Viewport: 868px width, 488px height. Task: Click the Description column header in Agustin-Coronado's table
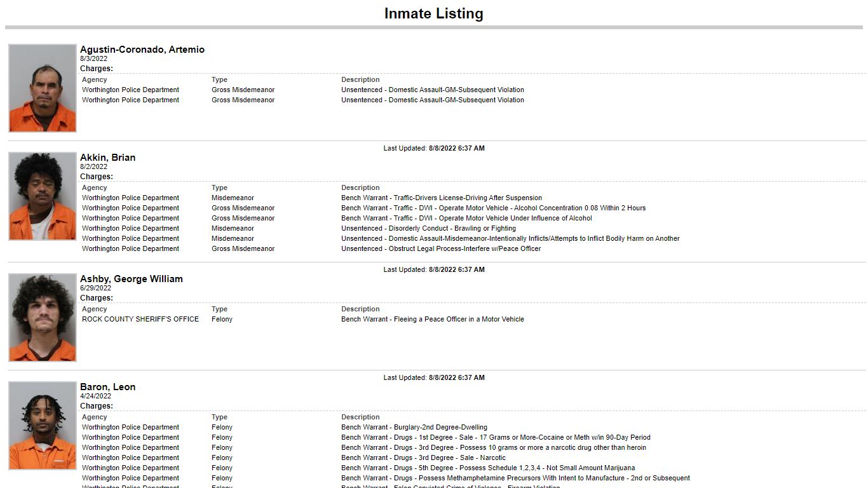pos(360,80)
